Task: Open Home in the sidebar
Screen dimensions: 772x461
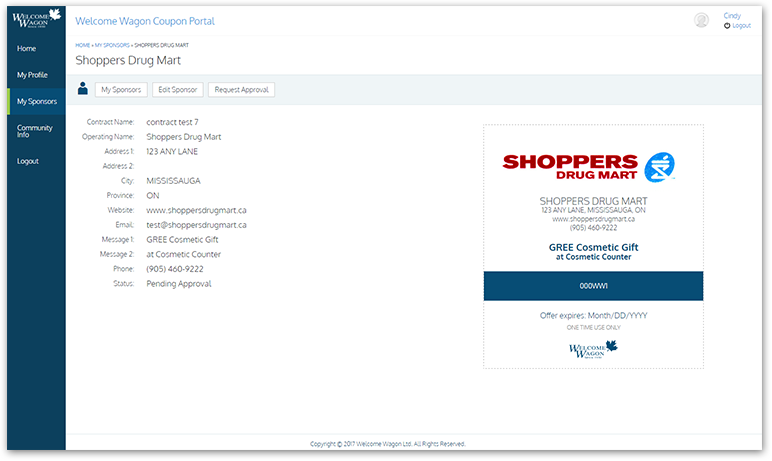Action: click(27, 48)
